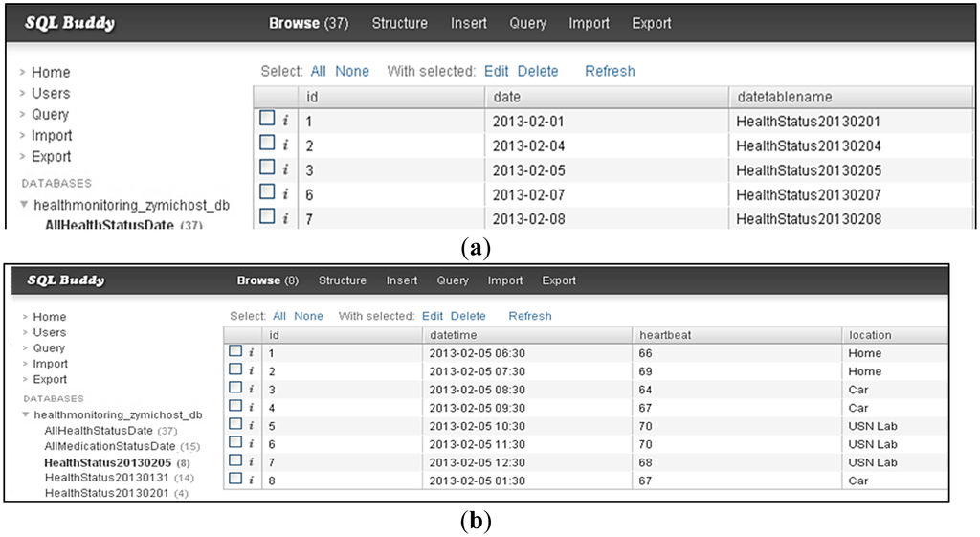Click Delete link in panel (a)
Image resolution: width=980 pixels, height=537 pixels.
pyautogui.click(x=538, y=71)
